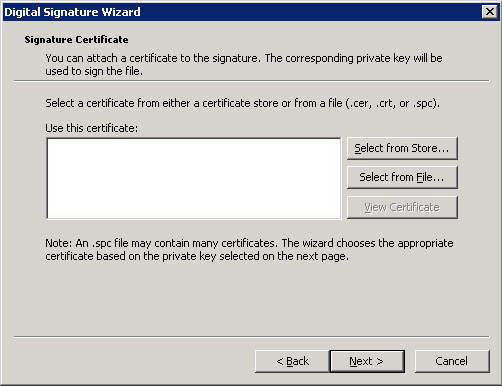The width and height of the screenshot is (502, 386).
Task: Click the note about .spc files
Action: coord(249,250)
